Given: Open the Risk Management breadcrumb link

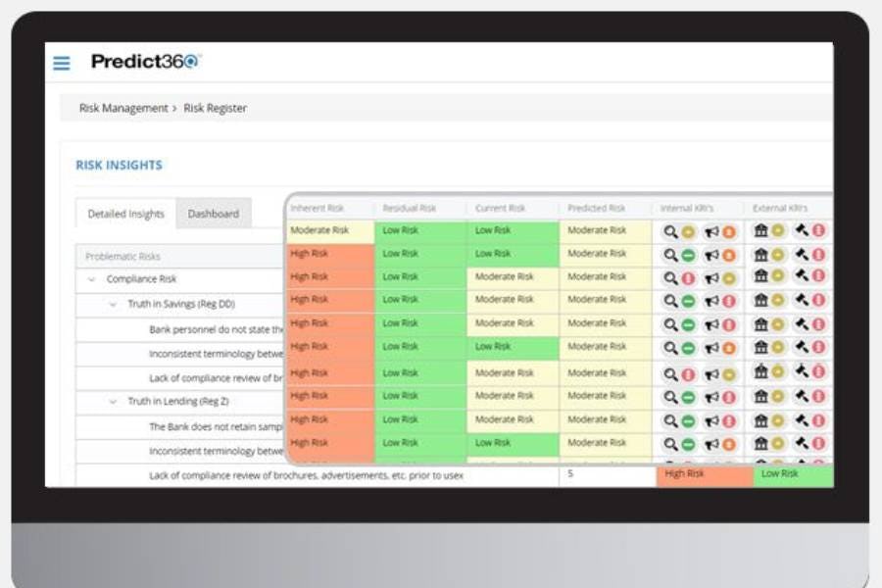Looking at the screenshot, I should point(122,108).
